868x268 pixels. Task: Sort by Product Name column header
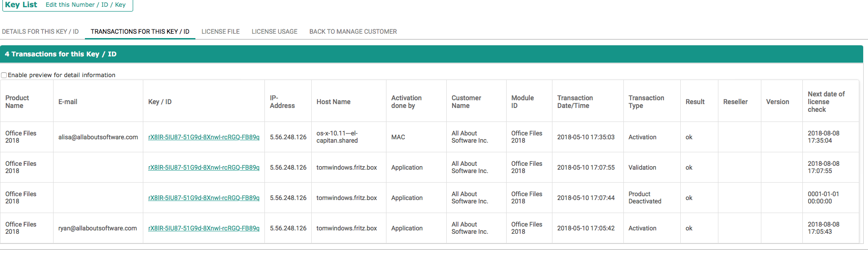tap(17, 102)
